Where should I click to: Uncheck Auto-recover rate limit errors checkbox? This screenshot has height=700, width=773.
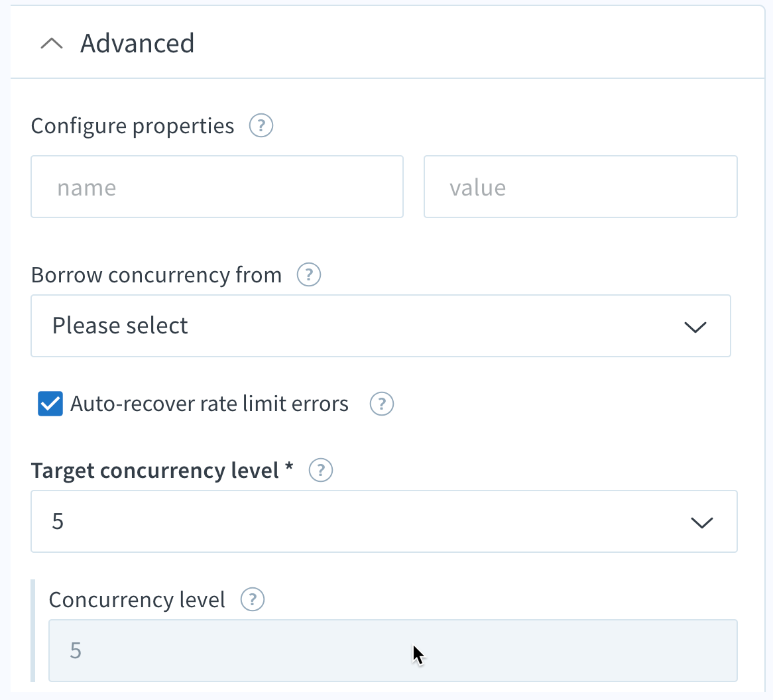point(50,404)
